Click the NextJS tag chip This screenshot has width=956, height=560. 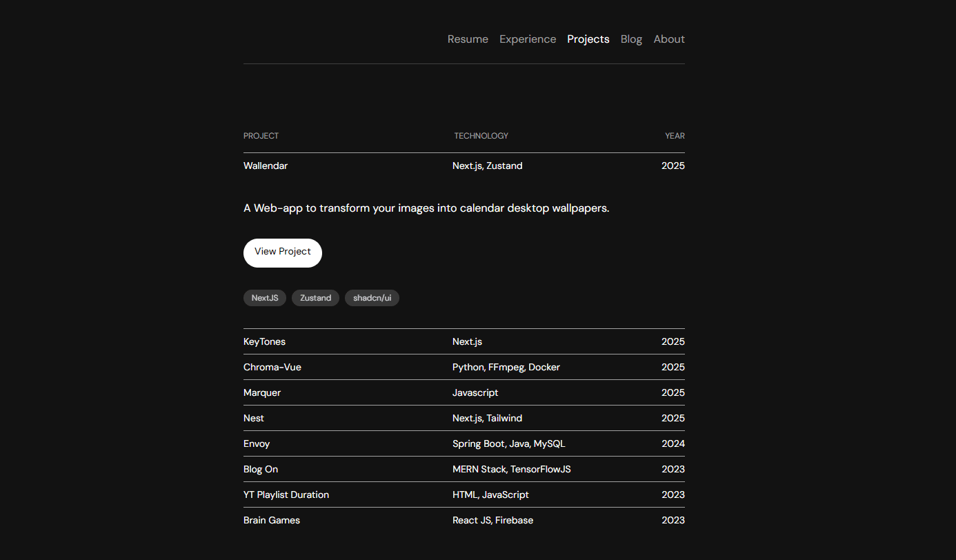point(265,298)
